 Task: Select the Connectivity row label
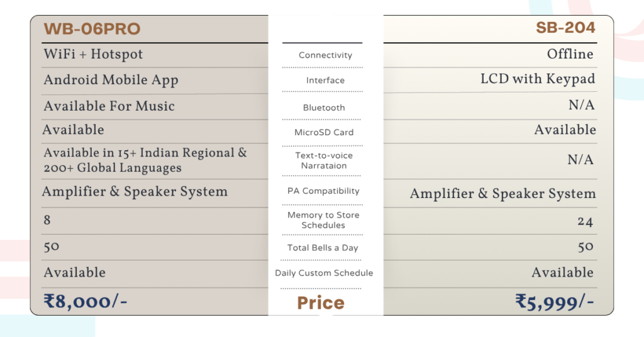click(x=325, y=55)
